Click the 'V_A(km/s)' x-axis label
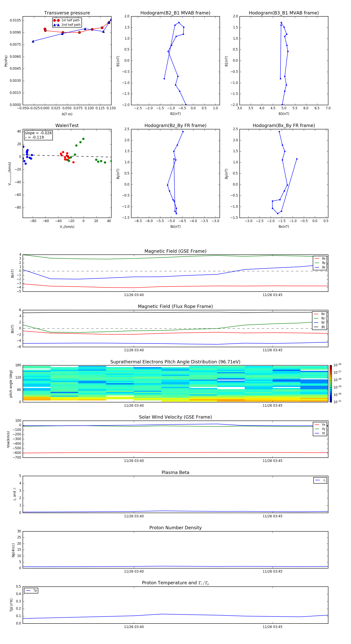 click(67, 227)
